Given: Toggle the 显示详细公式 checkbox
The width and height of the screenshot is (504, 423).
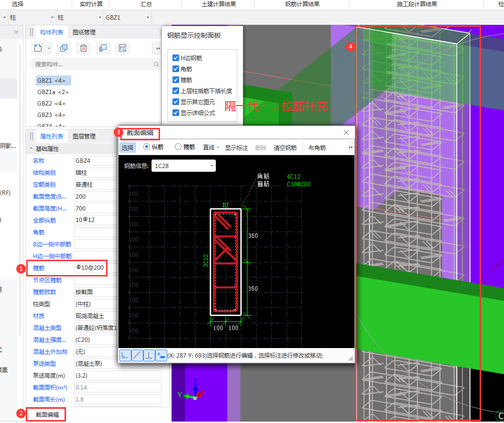Looking at the screenshot, I should pos(176,113).
